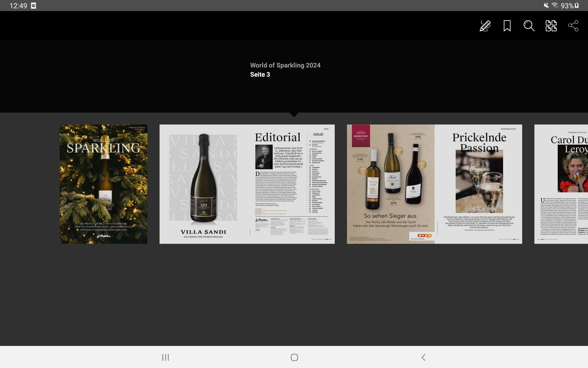
Task: Bookmark the current page
Action: [507, 26]
